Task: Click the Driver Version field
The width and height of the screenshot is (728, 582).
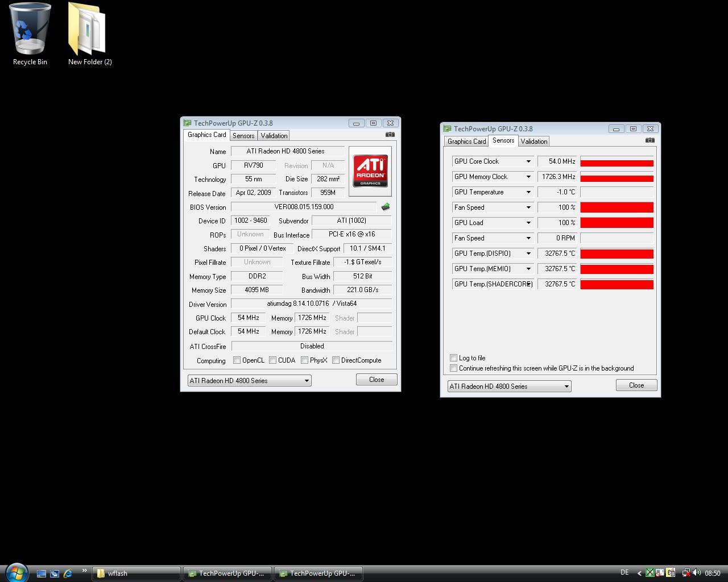Action: [312, 304]
